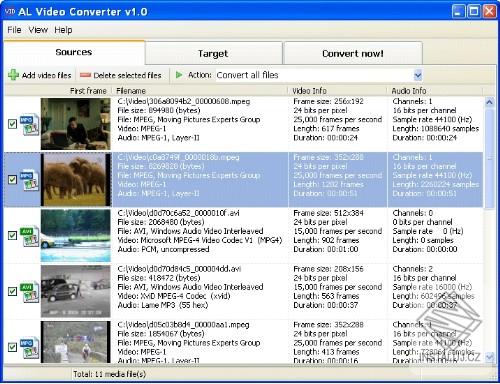Click filename C:\Video\d0d70c6a52_0000010f.avi
The image size is (500, 384).
pos(178,213)
